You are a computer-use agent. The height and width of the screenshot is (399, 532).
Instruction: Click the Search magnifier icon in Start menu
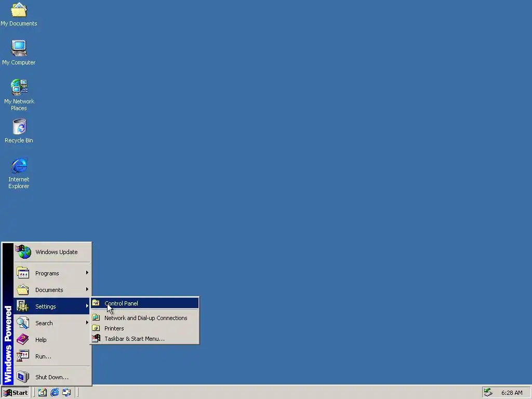coord(23,323)
